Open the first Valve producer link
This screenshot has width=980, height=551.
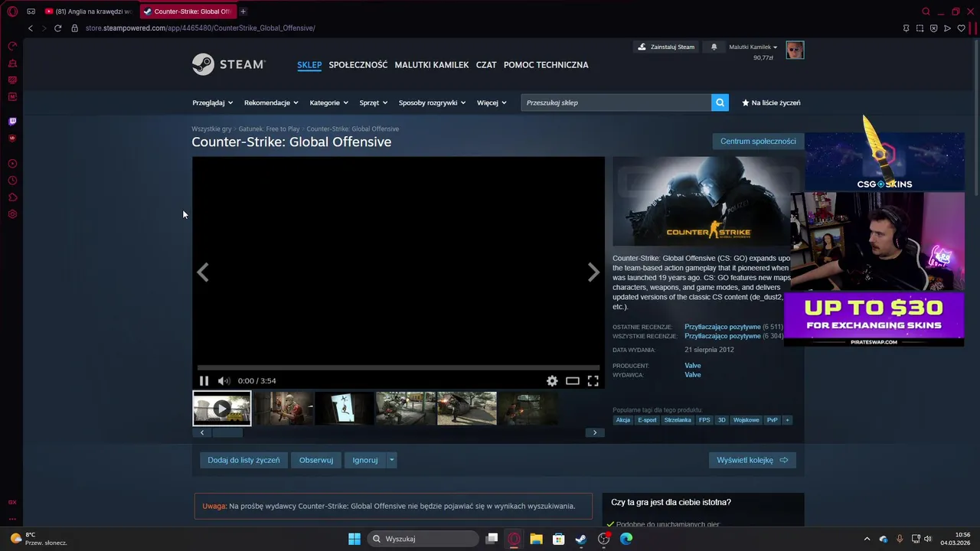pyautogui.click(x=692, y=366)
